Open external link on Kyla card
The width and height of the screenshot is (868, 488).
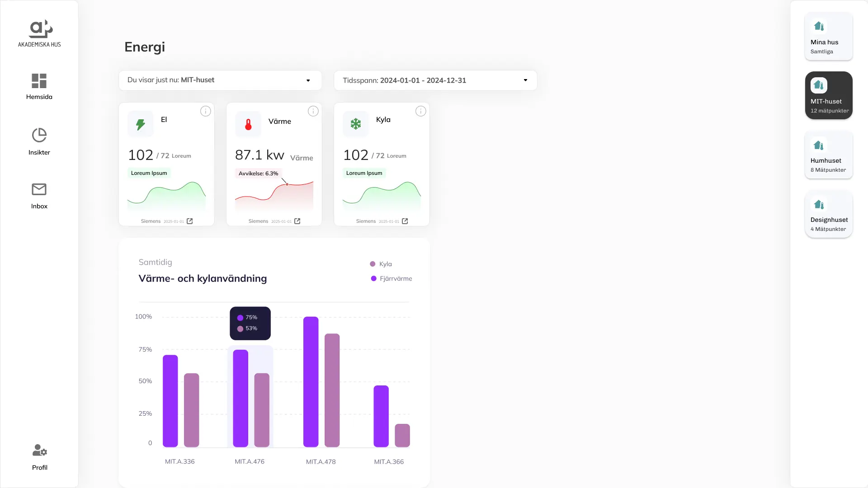click(405, 221)
